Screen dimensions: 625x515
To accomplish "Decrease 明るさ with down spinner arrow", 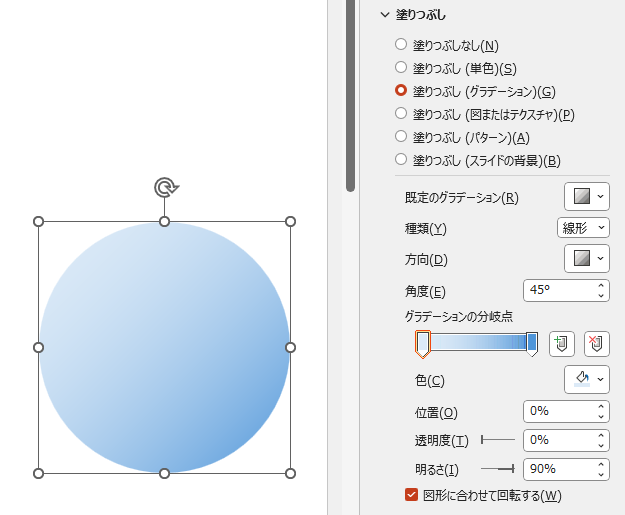I will [601, 474].
